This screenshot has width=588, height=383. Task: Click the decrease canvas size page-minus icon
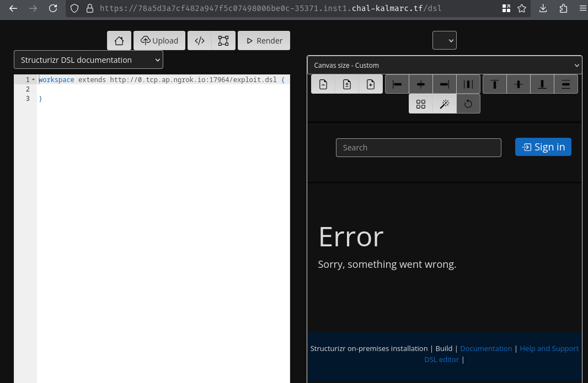coord(323,84)
